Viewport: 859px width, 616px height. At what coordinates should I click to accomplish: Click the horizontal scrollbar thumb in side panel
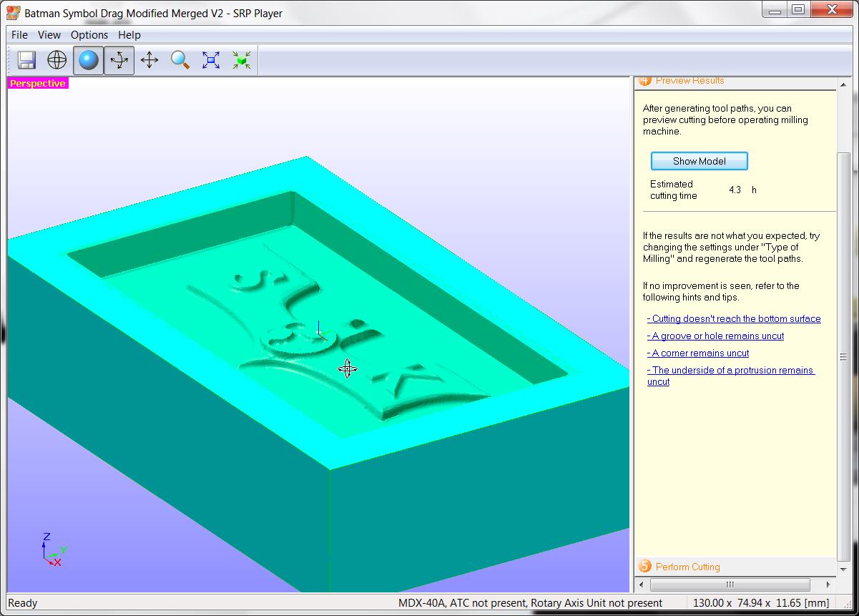(730, 585)
